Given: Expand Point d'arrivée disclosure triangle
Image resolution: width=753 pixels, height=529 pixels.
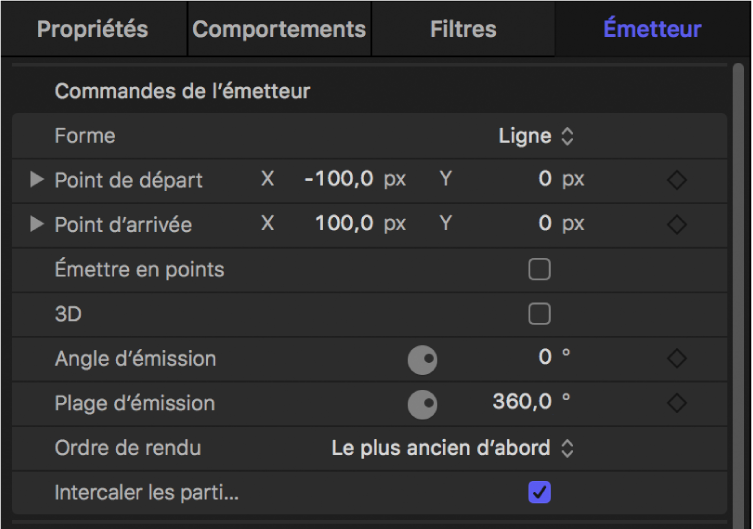Looking at the screenshot, I should point(37,224).
